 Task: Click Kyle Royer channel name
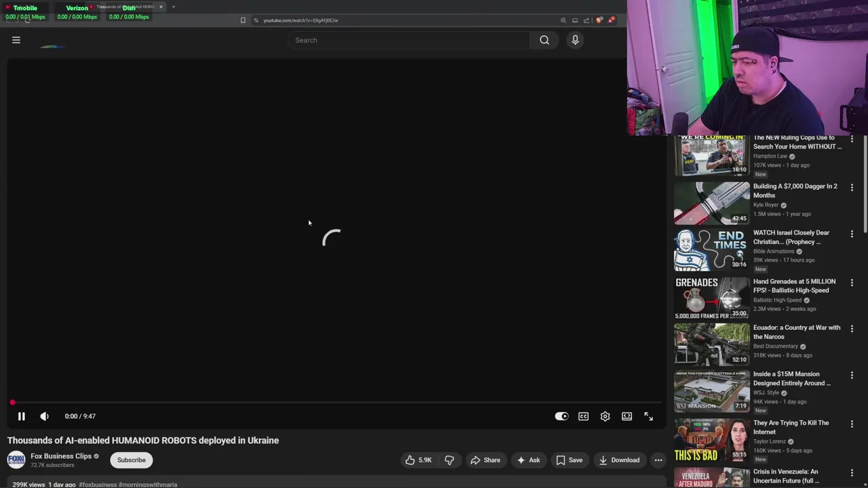(x=766, y=205)
